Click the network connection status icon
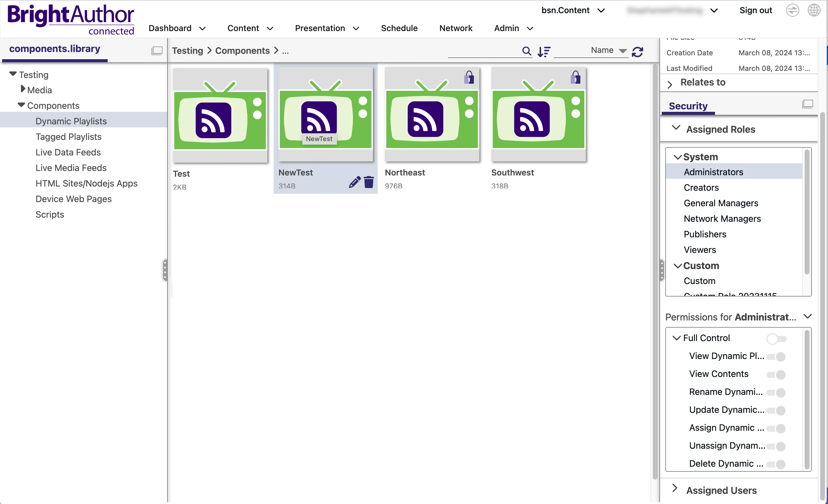Image resolution: width=828 pixels, height=504 pixels. (x=792, y=10)
